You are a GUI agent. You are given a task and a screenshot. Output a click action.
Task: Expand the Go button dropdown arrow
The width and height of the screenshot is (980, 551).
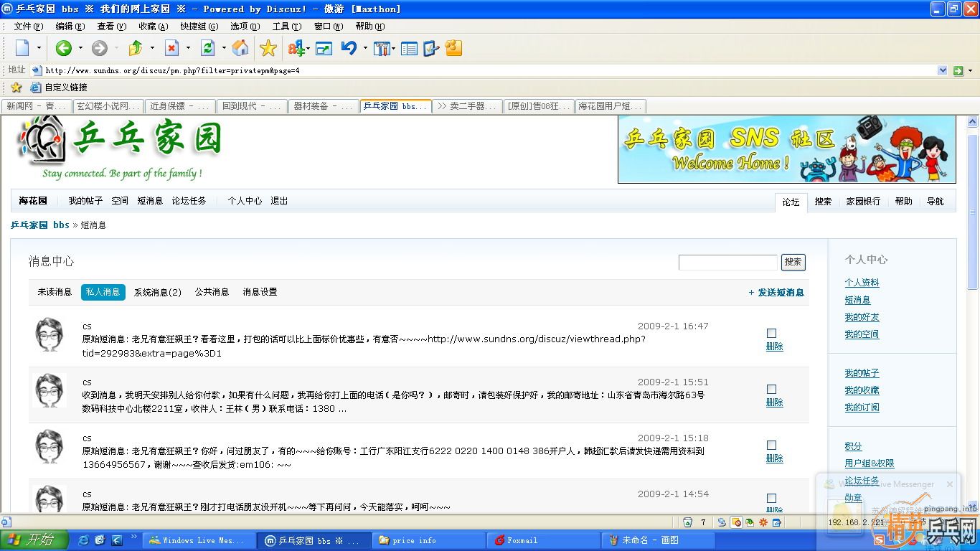[970, 70]
